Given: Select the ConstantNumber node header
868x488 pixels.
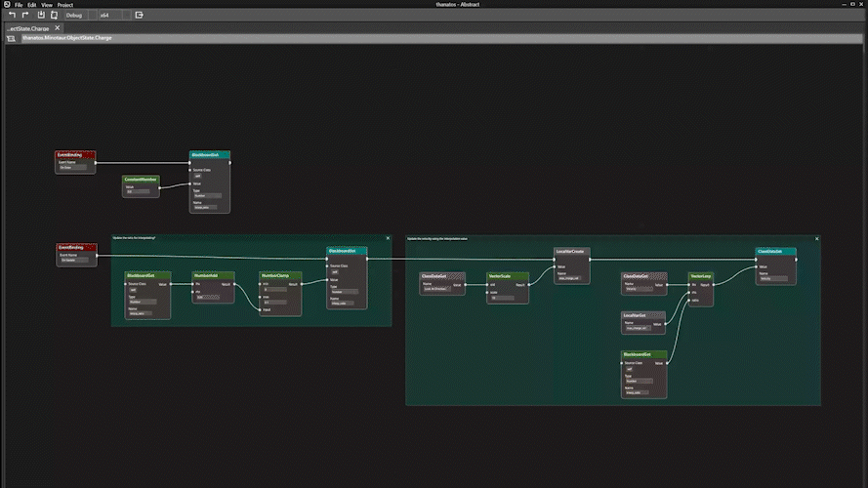Looking at the screenshot, I should click(x=141, y=180).
